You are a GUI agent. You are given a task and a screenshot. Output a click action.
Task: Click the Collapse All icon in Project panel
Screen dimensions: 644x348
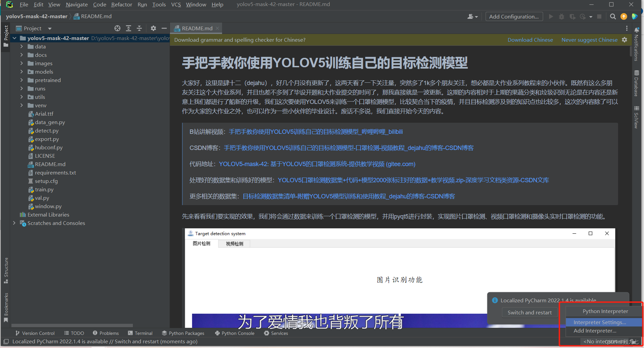[139, 28]
